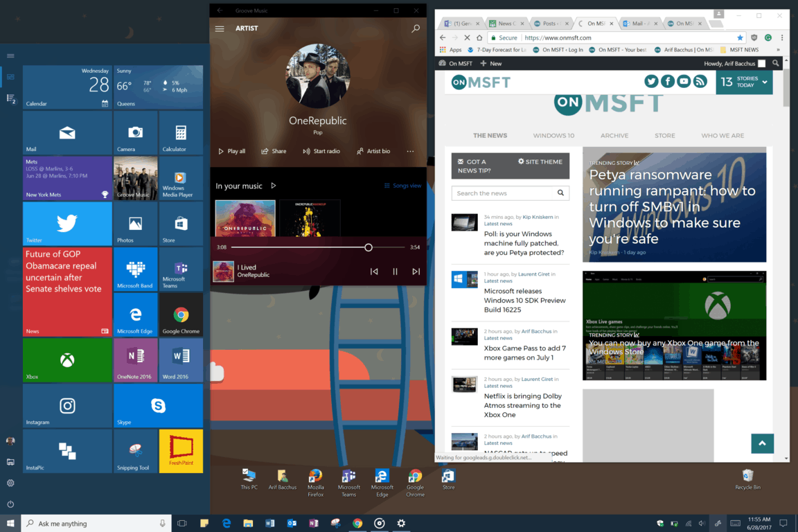This screenshot has height=532, width=798.
Task: Open the Groove Music hamburger menu
Action: [x=220, y=29]
